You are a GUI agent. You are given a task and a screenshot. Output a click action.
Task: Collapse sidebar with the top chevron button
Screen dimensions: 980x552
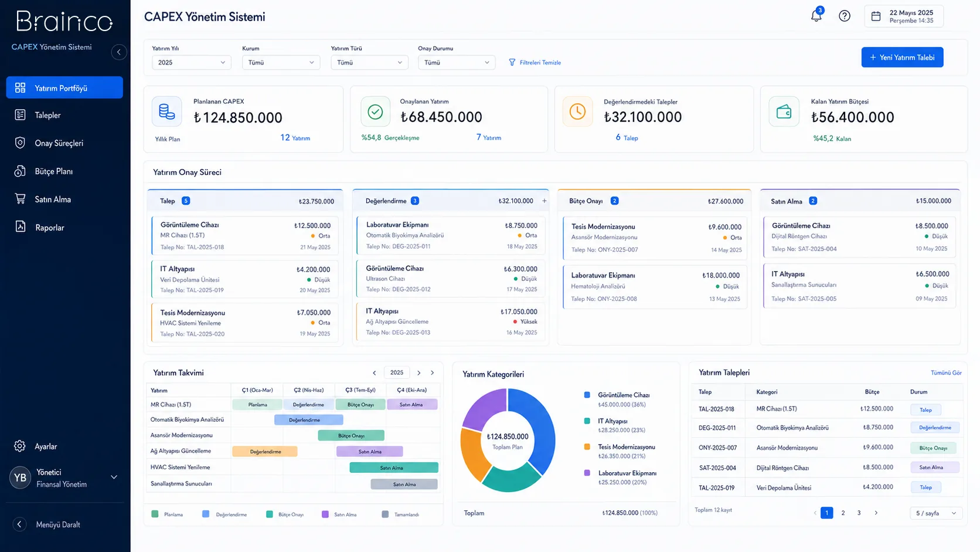tap(119, 52)
